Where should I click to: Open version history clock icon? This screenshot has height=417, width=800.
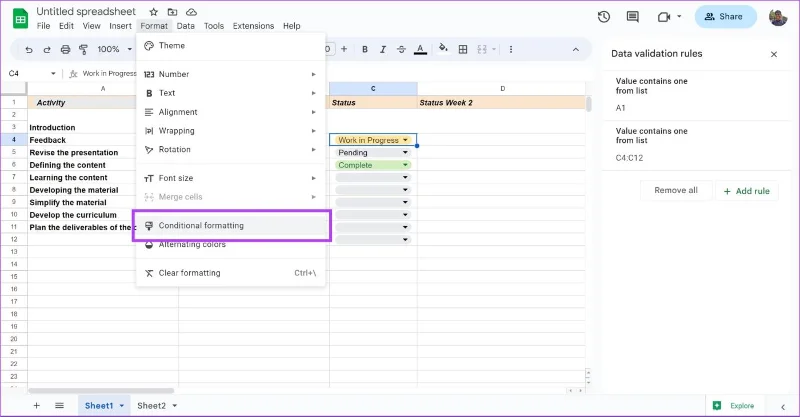pyautogui.click(x=604, y=17)
